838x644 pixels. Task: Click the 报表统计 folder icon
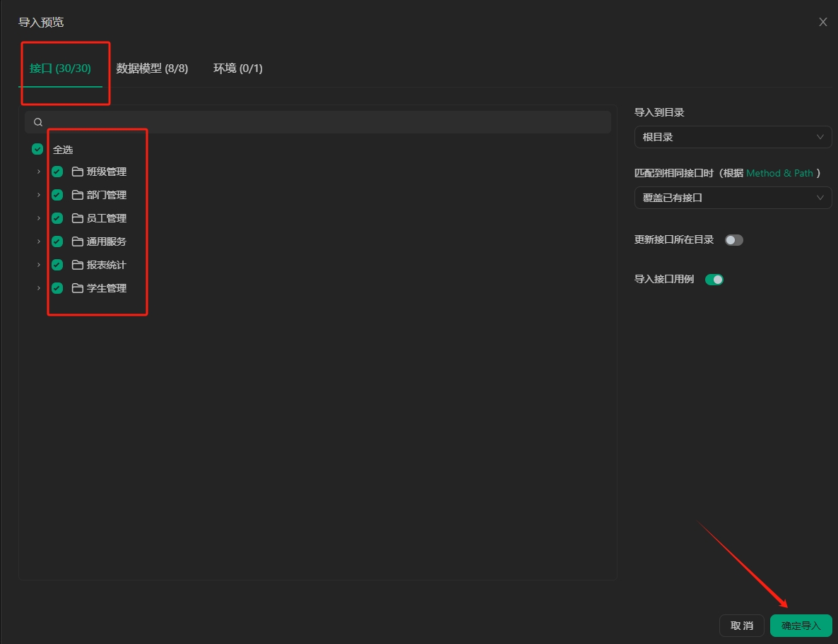click(78, 265)
